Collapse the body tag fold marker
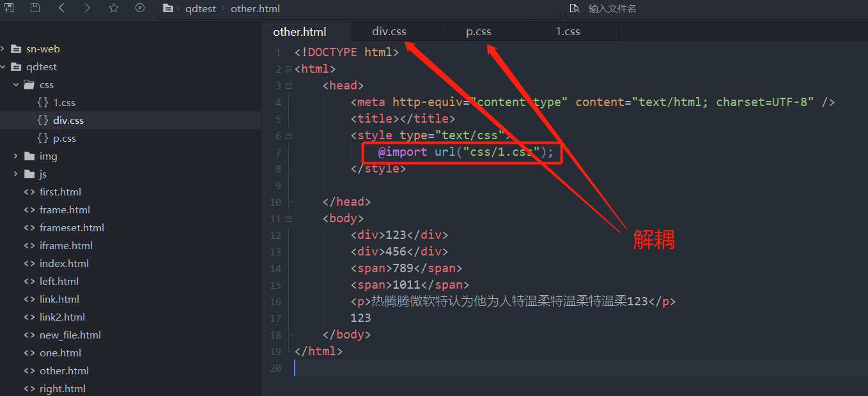 [288, 218]
